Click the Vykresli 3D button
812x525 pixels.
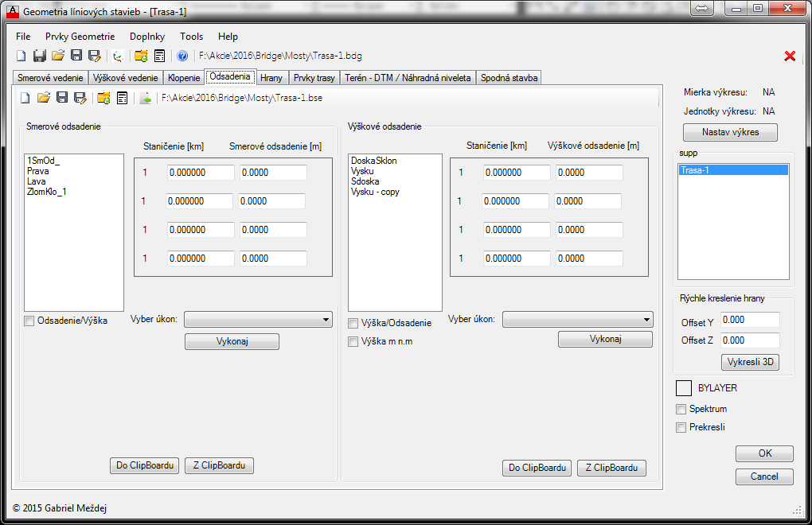point(750,363)
